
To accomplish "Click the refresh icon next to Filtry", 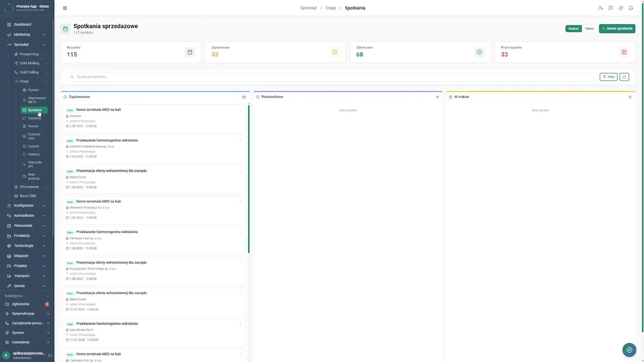I will [x=624, y=77].
